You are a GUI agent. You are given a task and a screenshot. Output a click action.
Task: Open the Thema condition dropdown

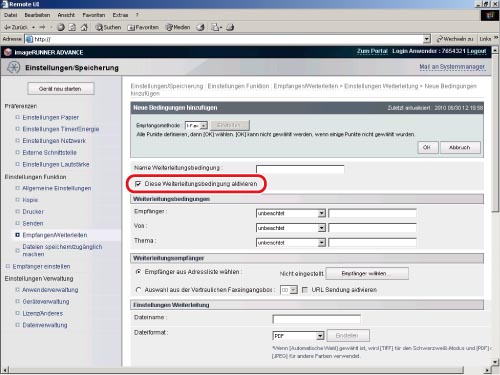pyautogui.click(x=290, y=242)
